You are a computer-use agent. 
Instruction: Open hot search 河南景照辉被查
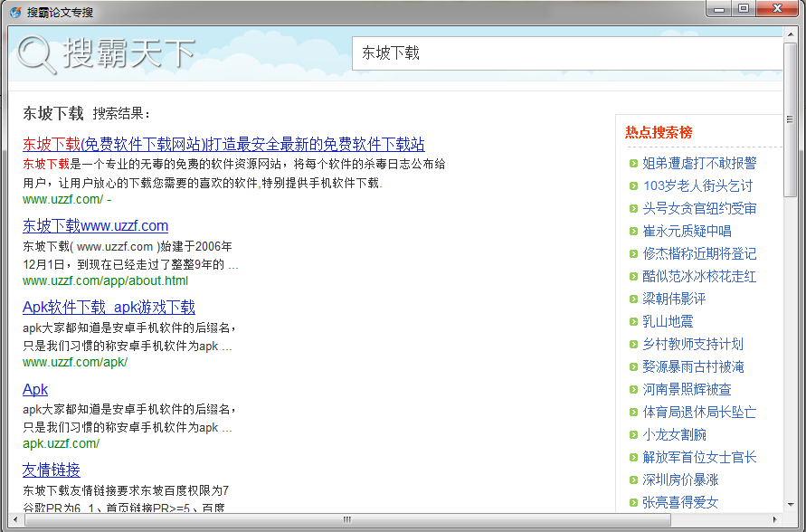point(687,390)
